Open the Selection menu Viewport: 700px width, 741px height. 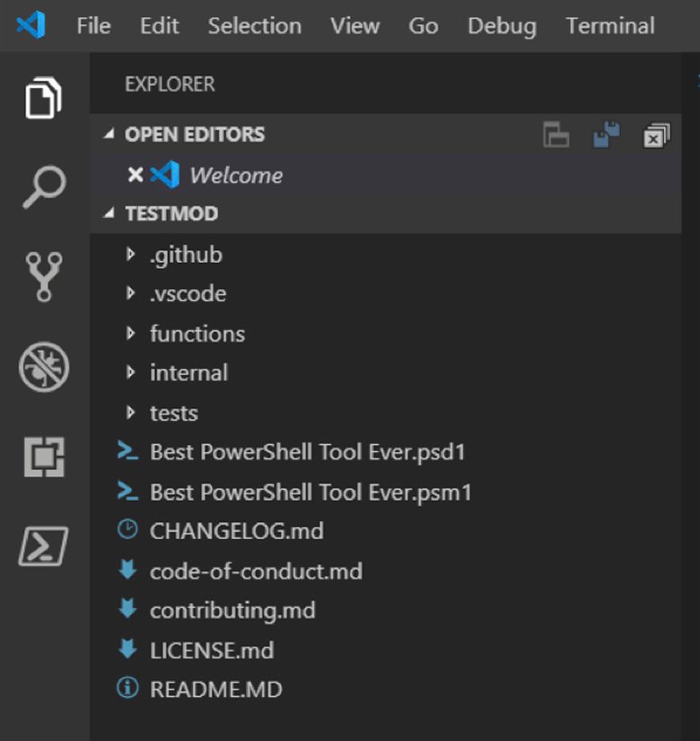click(x=254, y=26)
